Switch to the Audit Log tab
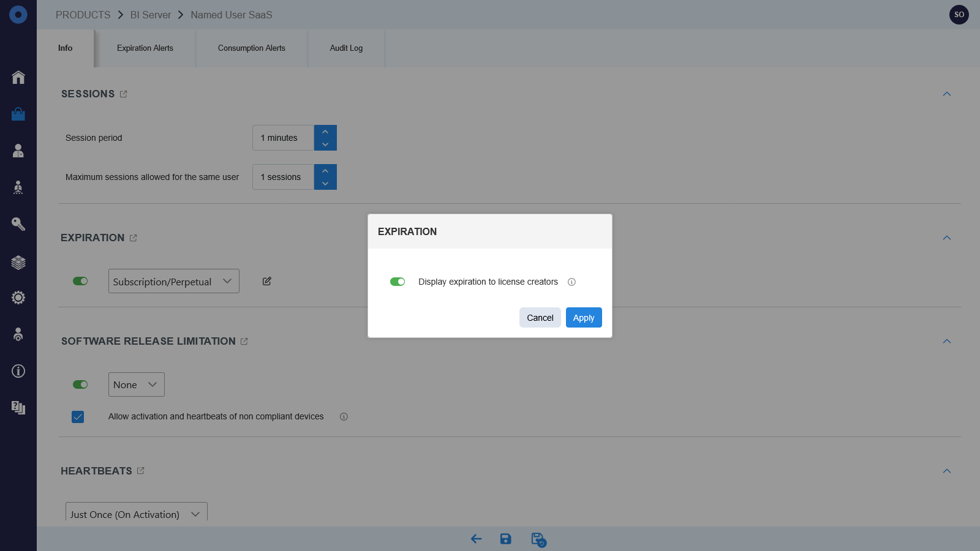Screen dimensions: 980x551 (x=346, y=48)
